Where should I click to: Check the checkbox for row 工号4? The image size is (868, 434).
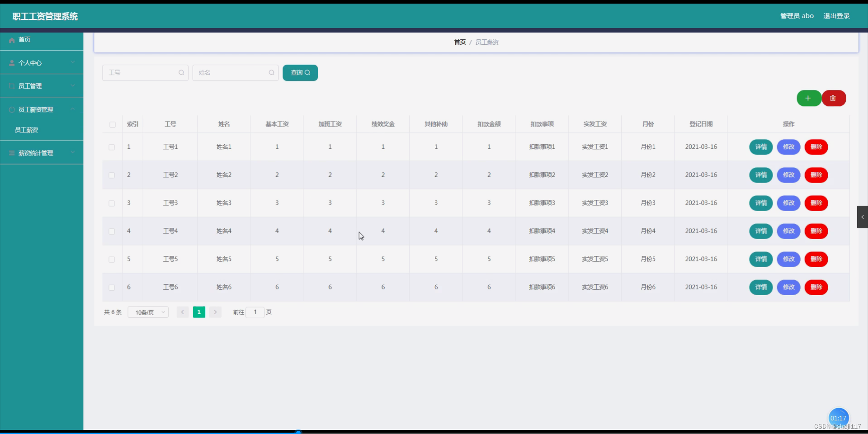[112, 231]
